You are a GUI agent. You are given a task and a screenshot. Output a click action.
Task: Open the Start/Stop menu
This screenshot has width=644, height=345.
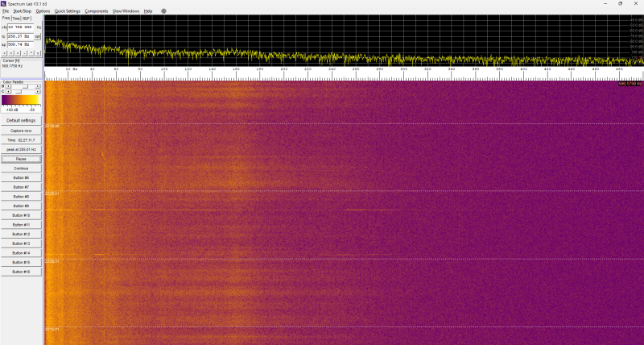(x=23, y=11)
